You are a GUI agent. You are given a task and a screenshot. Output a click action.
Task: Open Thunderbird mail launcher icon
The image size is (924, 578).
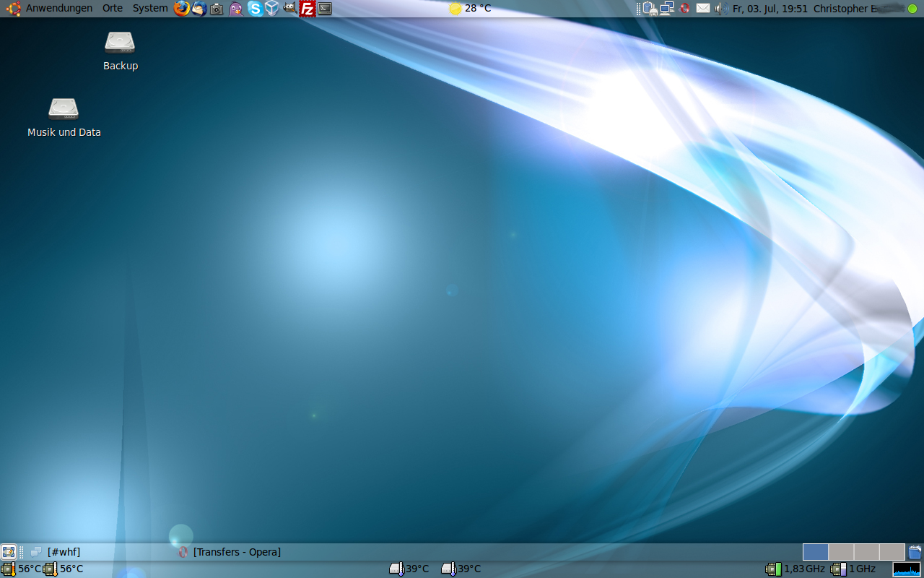point(199,9)
